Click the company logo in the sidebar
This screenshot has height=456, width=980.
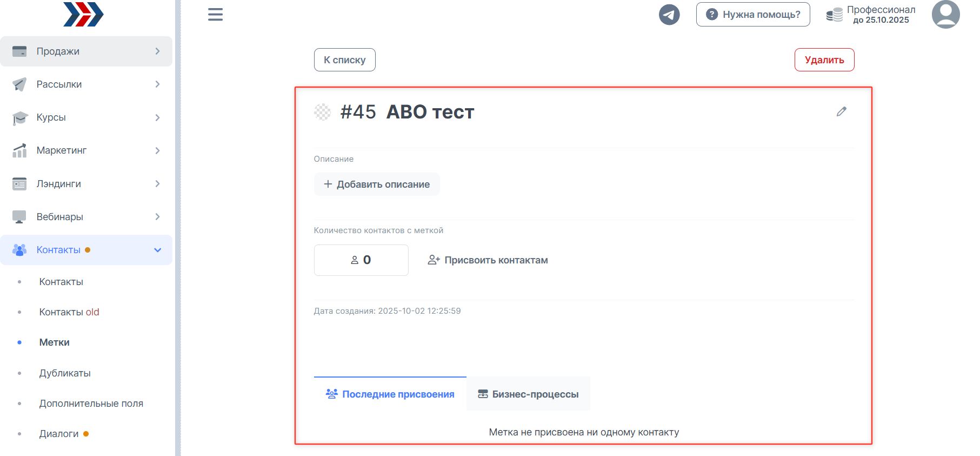[83, 15]
